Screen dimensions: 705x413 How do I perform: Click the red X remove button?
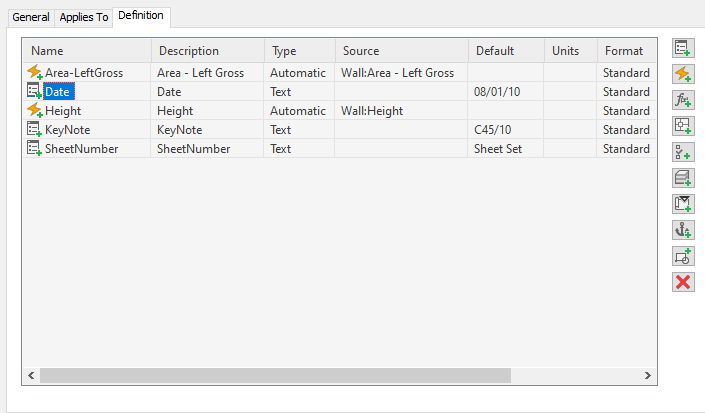click(683, 282)
